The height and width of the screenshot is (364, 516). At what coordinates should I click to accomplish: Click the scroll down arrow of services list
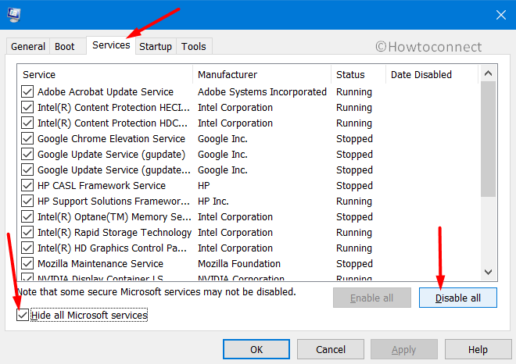pos(488,272)
